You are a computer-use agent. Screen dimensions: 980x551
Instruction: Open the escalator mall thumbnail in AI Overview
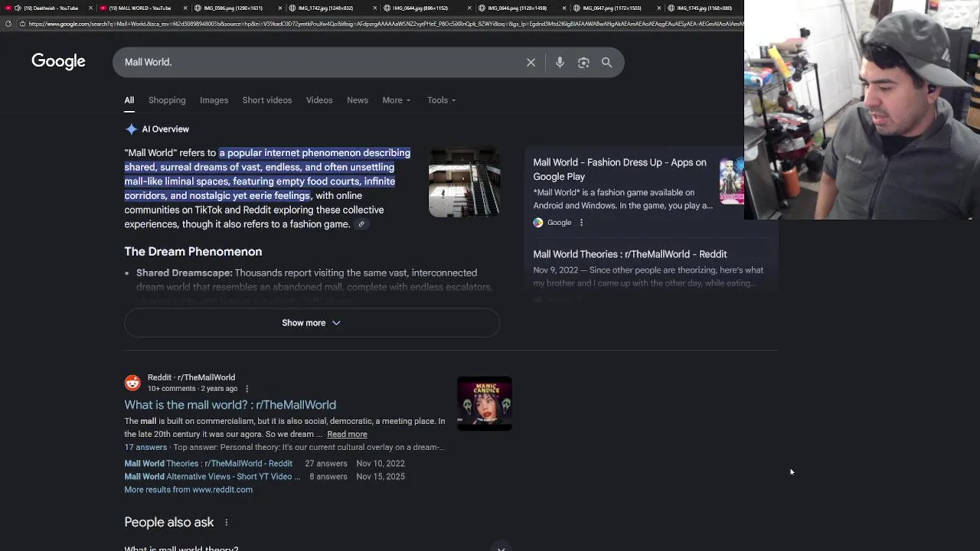tap(464, 182)
